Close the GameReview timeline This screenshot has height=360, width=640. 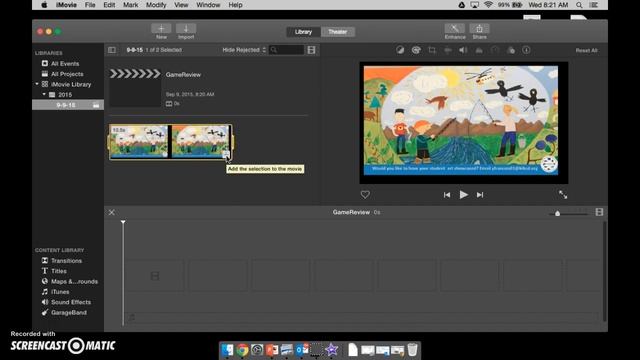[111, 212]
